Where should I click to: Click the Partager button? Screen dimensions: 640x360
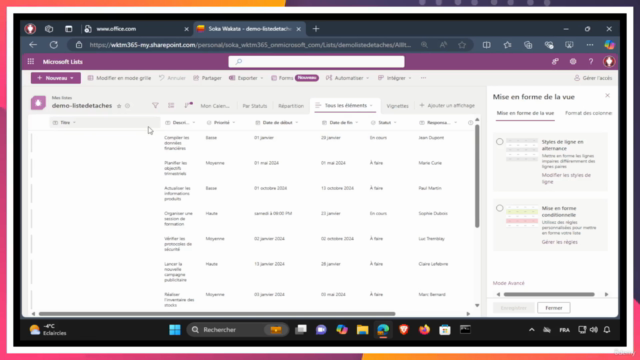tap(207, 78)
